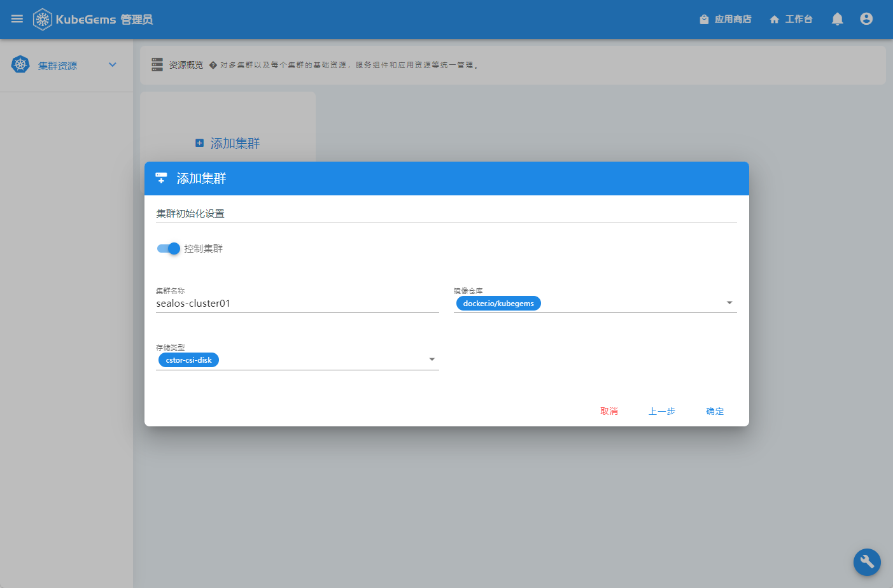Click the floating wrench tools button
The width and height of the screenshot is (893, 588).
click(x=867, y=562)
